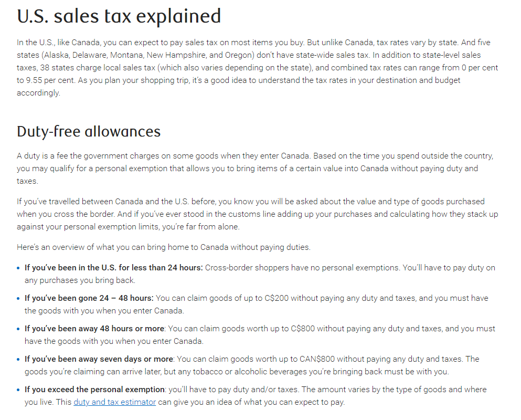Click the 'U.S. sales tax explained' heading
521x420 pixels.
pos(119,16)
